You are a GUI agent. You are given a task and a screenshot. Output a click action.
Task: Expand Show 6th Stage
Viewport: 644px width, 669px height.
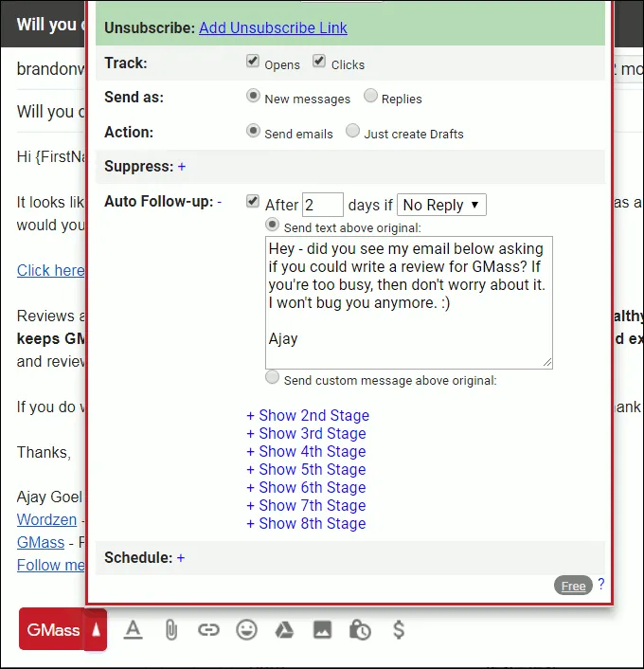coord(306,487)
